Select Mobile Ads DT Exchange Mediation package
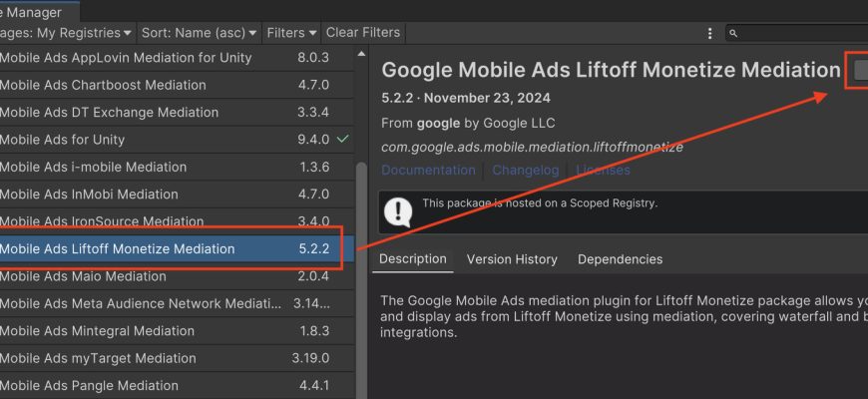Screen dimensions: 868x399 point(177,113)
